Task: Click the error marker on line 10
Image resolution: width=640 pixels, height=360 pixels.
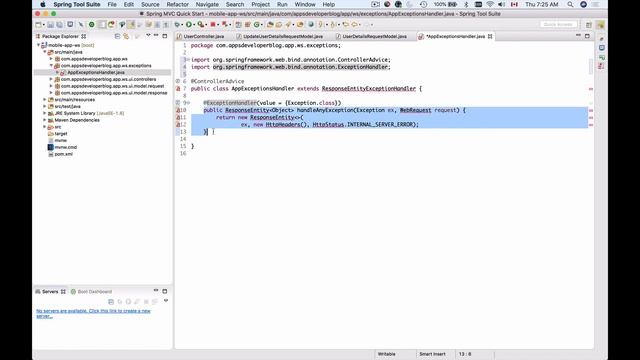Action: 178,110
